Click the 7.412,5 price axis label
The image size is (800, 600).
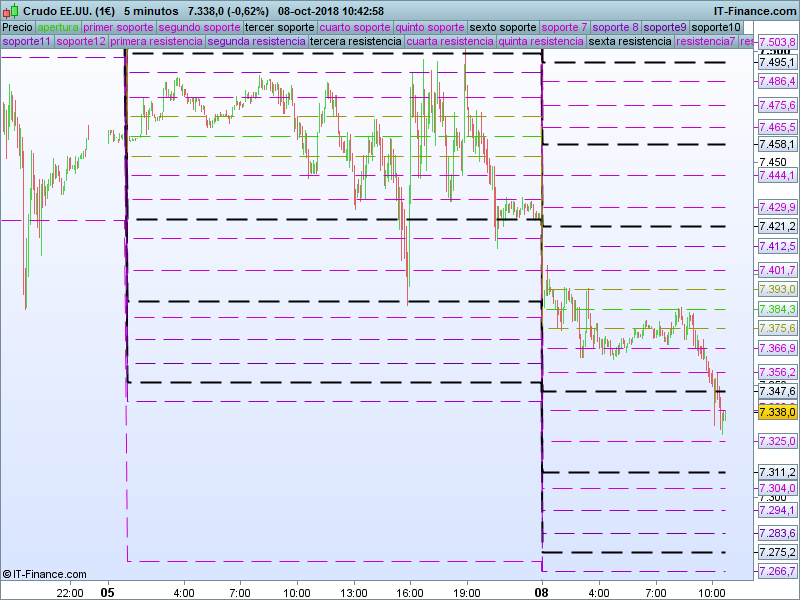[x=777, y=246]
